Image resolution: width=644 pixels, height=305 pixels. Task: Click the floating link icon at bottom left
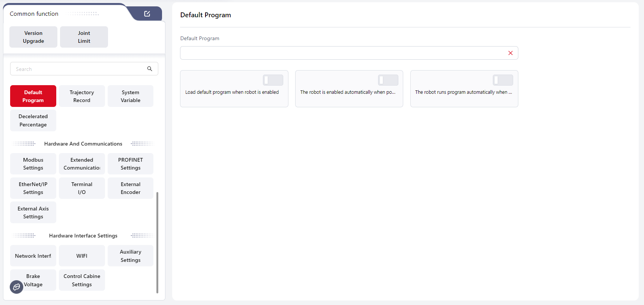pos(17,287)
